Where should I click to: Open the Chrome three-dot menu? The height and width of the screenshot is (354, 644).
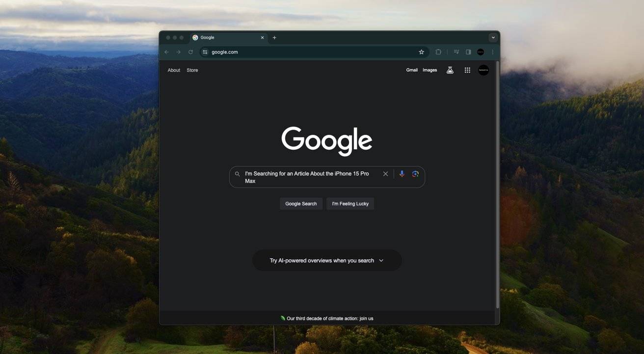(x=492, y=52)
